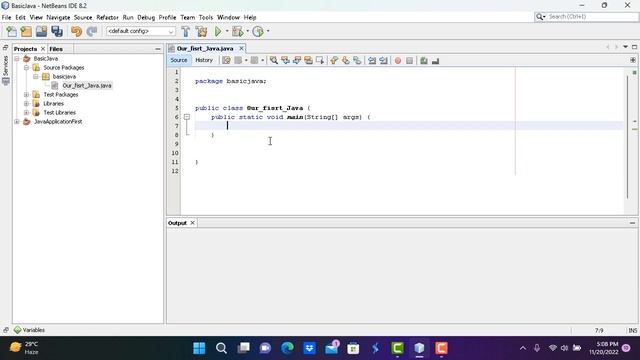
Task: Open Dropbox from taskbar
Action: point(309,348)
